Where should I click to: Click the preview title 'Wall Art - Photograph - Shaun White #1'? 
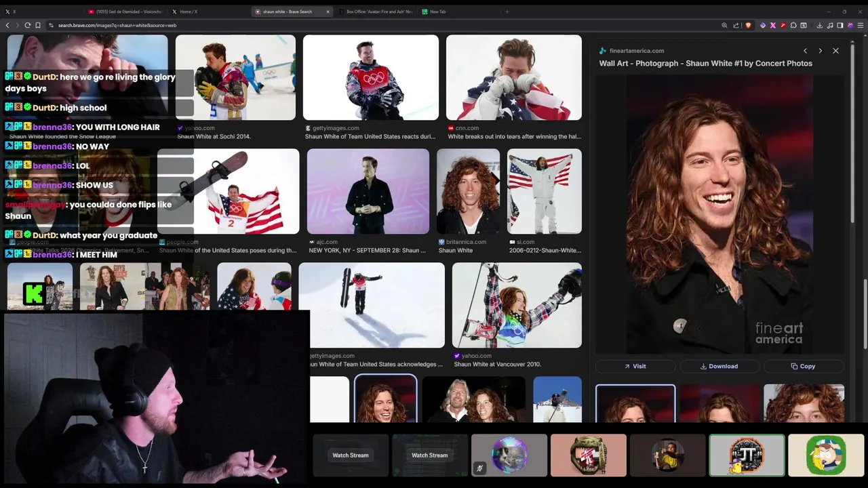click(705, 63)
